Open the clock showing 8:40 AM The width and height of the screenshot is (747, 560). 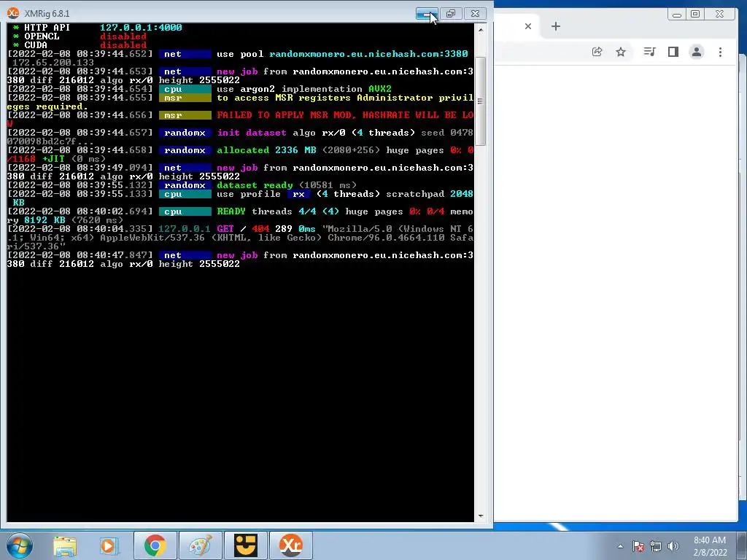[710, 546]
